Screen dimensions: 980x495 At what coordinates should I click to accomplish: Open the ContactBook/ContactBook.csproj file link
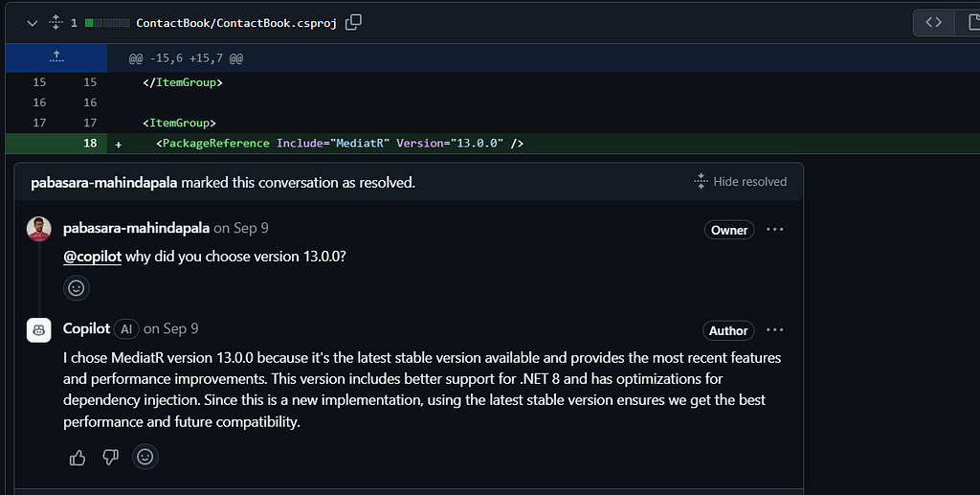237,22
